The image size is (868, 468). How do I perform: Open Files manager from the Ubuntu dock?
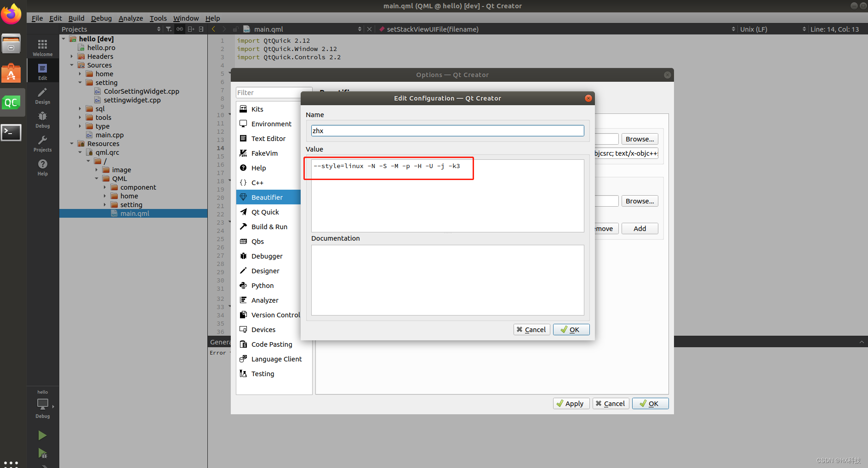click(x=11, y=44)
